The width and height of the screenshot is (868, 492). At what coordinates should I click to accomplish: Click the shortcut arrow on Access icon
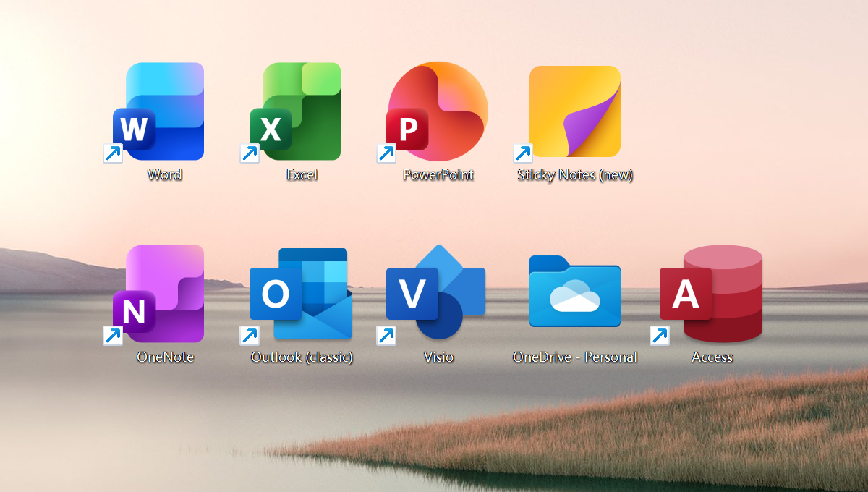click(659, 336)
